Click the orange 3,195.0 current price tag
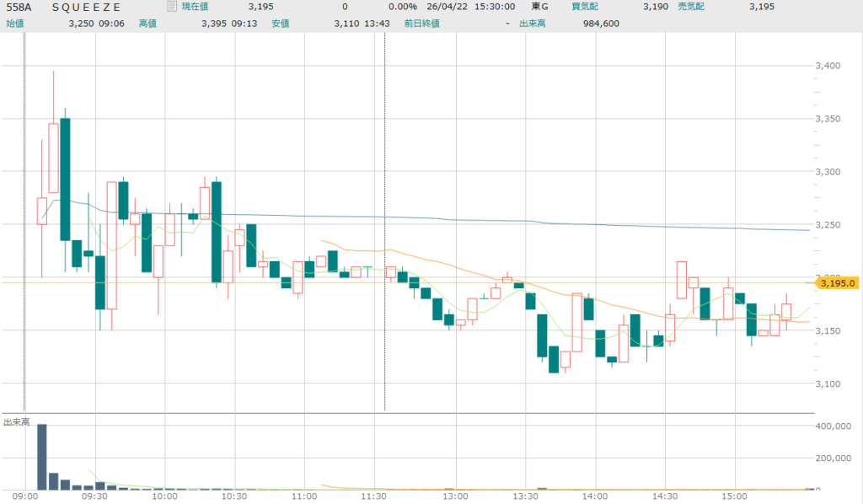 coord(837,283)
